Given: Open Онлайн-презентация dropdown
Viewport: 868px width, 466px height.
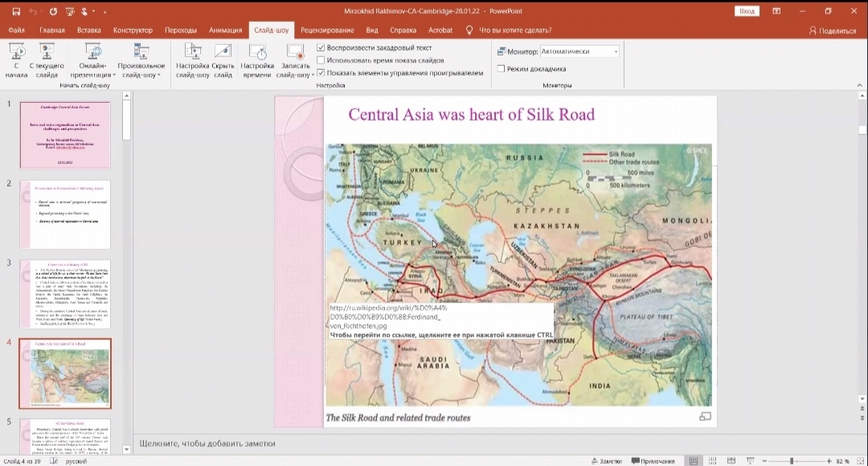Looking at the screenshot, I should (93, 61).
